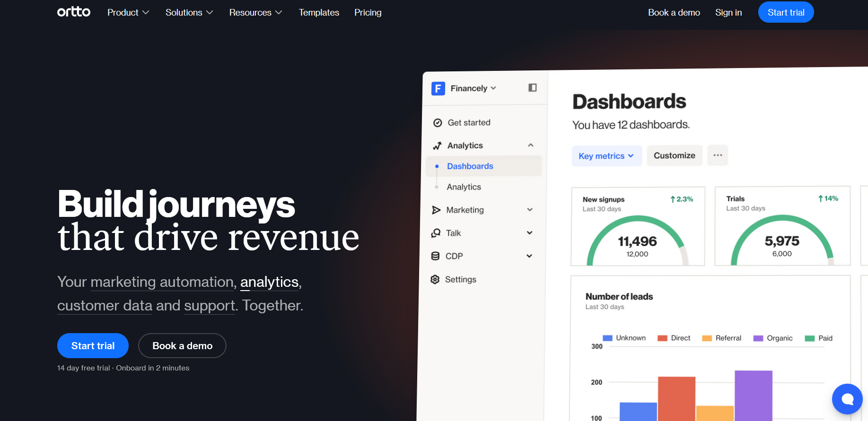Click the CDP database icon
The height and width of the screenshot is (421, 868).
(x=435, y=256)
